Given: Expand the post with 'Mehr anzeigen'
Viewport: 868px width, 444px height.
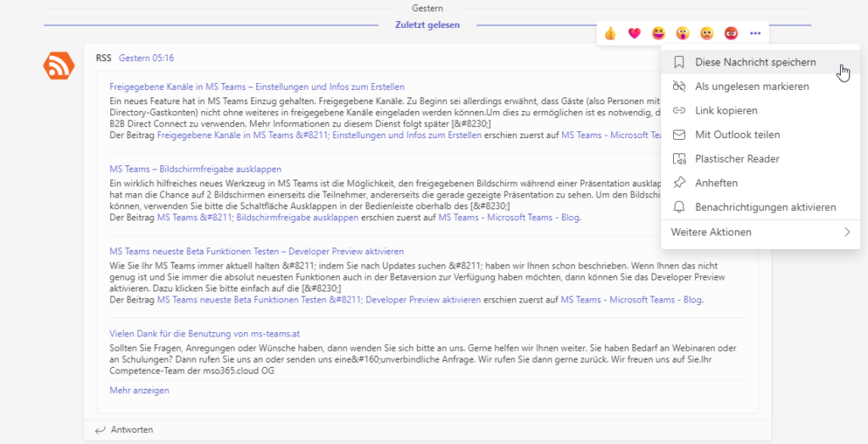Looking at the screenshot, I should click(x=140, y=391).
